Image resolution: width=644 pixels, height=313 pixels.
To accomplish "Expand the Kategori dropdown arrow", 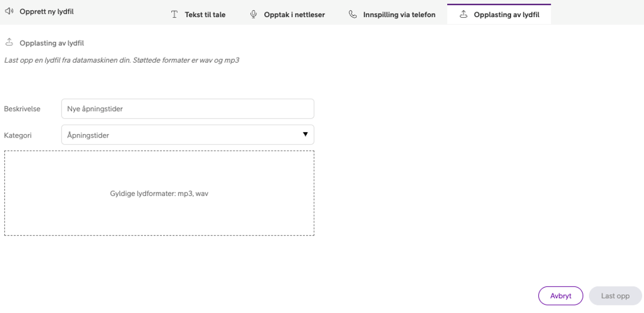I will (x=305, y=135).
